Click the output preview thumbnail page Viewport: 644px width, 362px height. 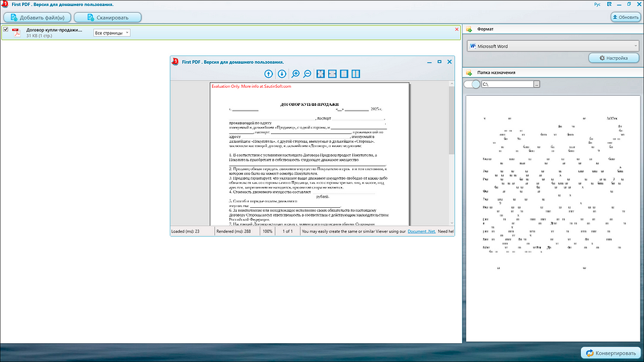tap(553, 219)
